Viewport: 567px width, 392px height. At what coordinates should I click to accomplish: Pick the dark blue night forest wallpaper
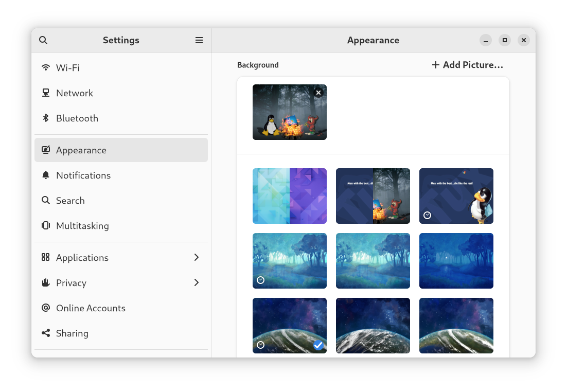pos(456,261)
